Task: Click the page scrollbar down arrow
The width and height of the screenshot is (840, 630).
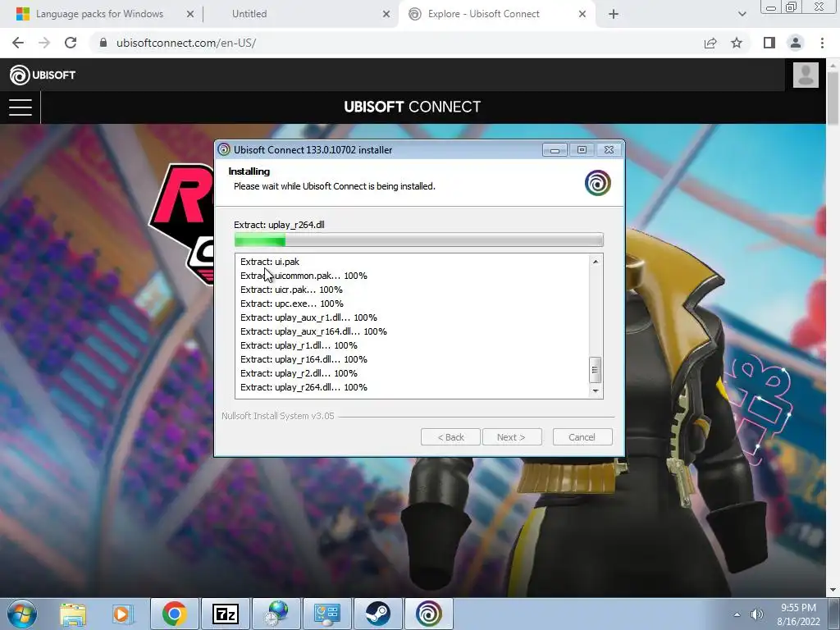Action: [833, 590]
